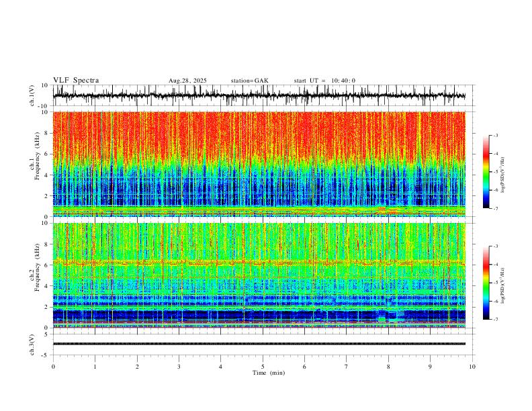This screenshot has width=532, height=411.
Task: Click the '10' tick on the Time axis
Action: (x=472, y=367)
